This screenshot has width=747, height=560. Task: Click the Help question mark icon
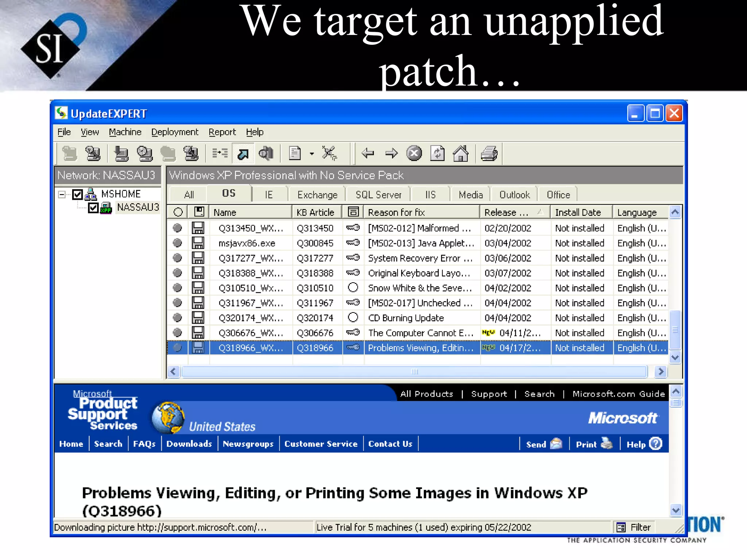click(x=656, y=443)
